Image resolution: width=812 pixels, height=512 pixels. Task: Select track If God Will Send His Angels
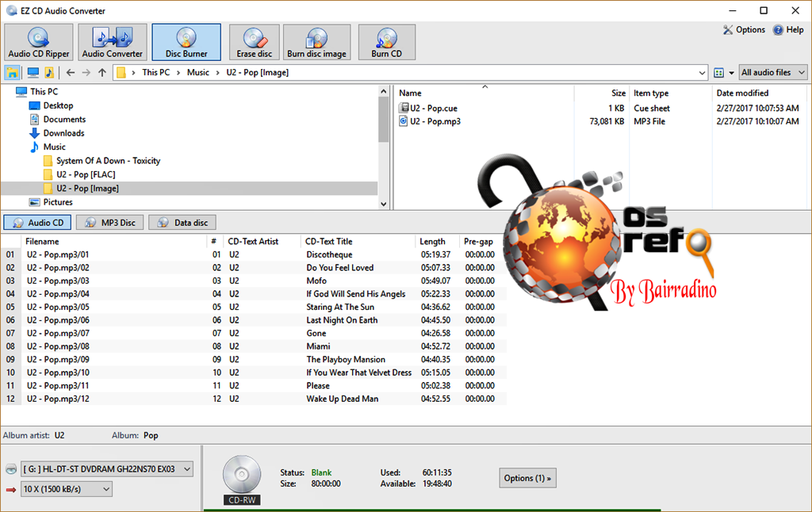click(254, 294)
